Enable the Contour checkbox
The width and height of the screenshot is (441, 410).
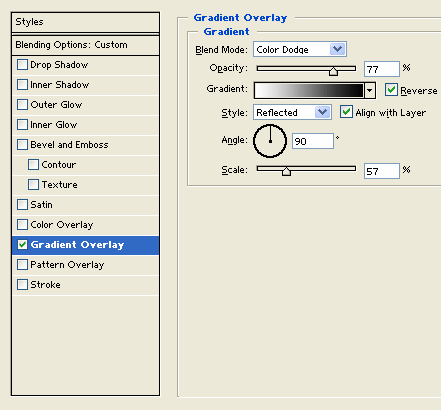click(33, 165)
